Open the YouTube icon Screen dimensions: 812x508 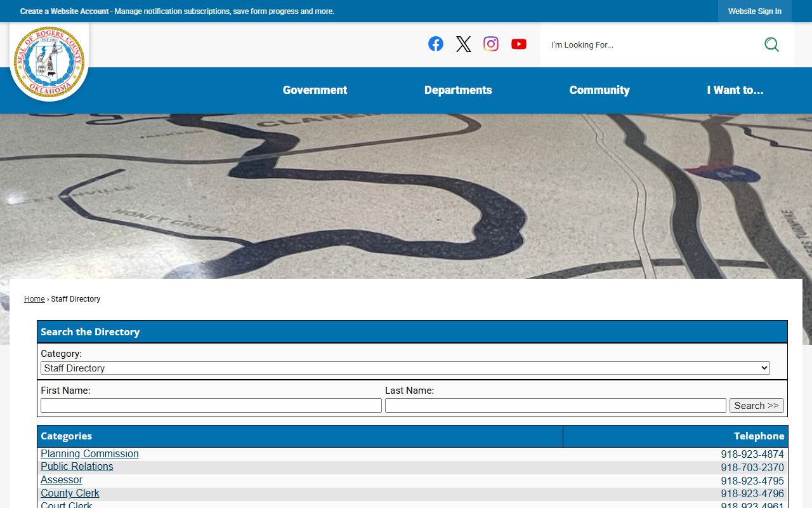[519, 44]
